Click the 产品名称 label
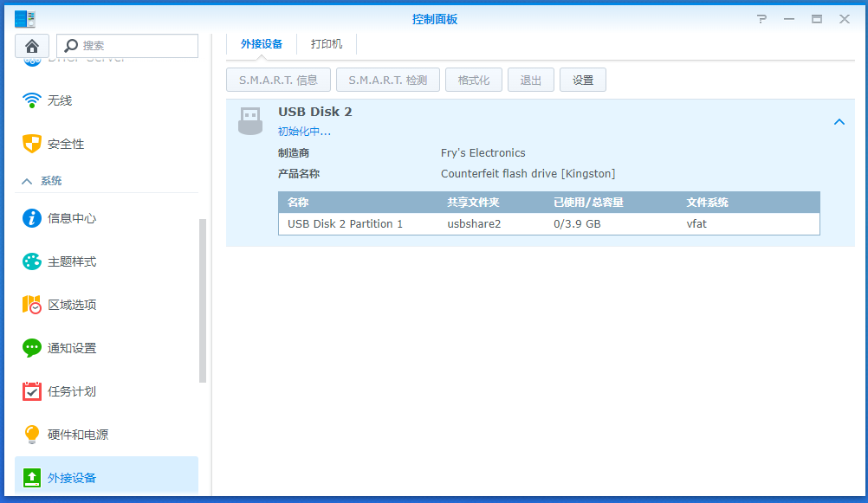868x503 pixels. pyautogui.click(x=299, y=174)
